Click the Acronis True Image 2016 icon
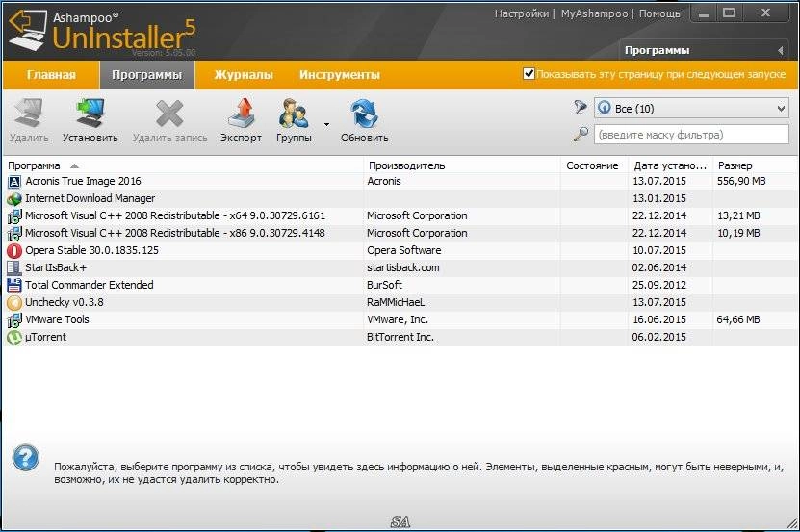This screenshot has height=532, width=800. point(14,181)
